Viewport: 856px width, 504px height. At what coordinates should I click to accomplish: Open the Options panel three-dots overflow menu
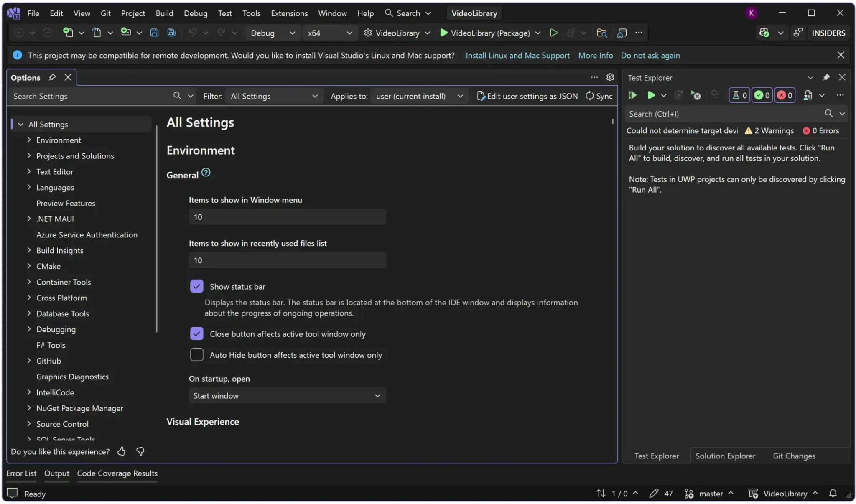click(x=594, y=77)
